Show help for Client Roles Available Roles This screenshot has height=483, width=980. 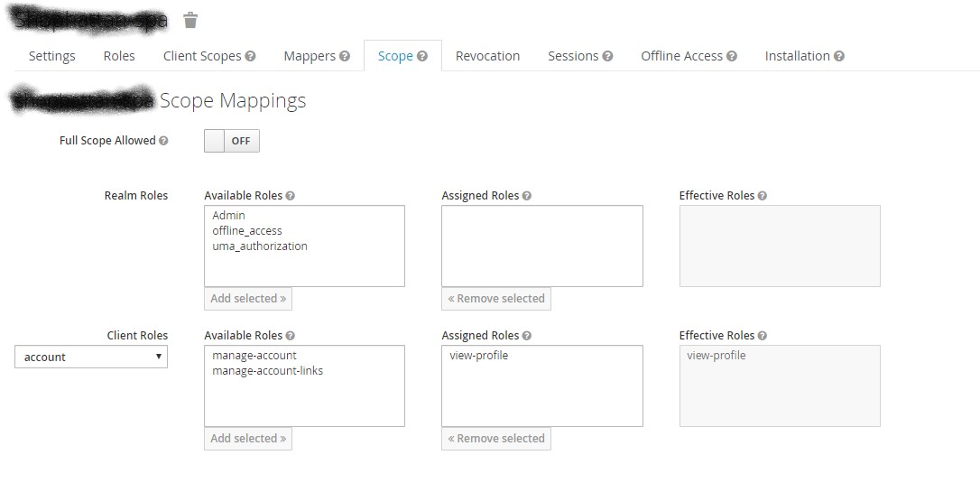click(290, 336)
